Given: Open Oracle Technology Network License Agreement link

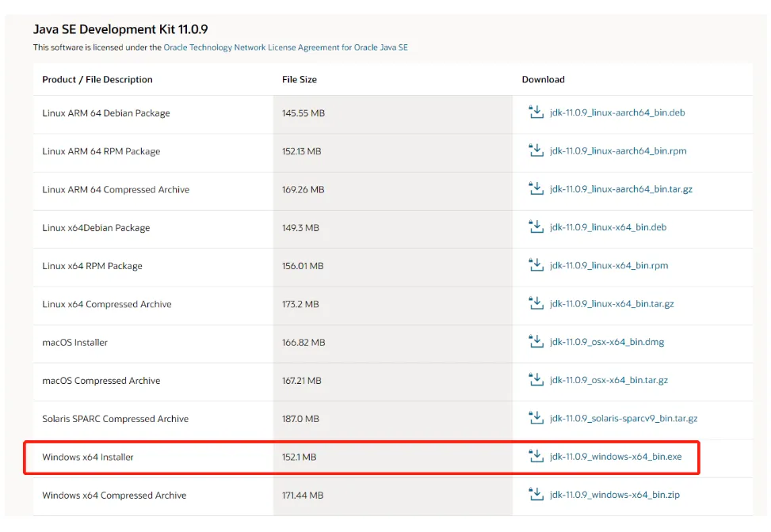Looking at the screenshot, I should click(x=285, y=47).
